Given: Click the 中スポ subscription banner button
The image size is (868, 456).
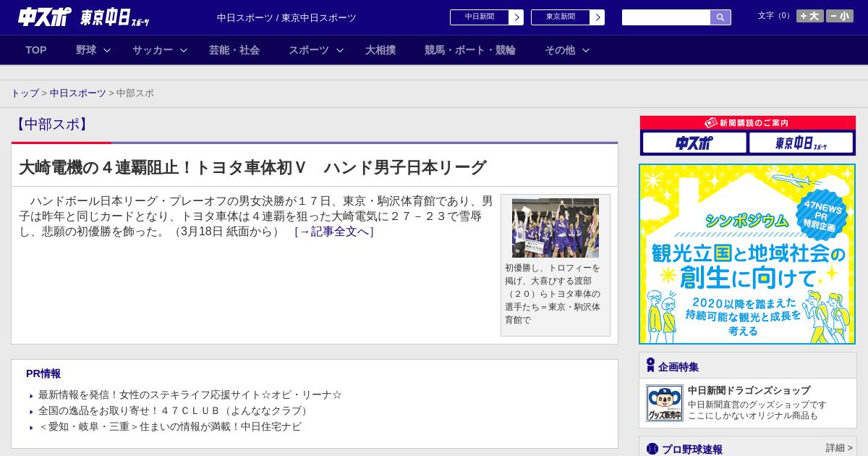Looking at the screenshot, I should [x=694, y=143].
